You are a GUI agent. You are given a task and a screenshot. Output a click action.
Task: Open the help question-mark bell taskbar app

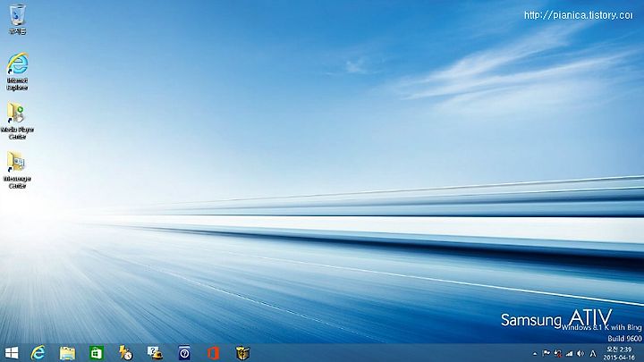tap(155, 353)
